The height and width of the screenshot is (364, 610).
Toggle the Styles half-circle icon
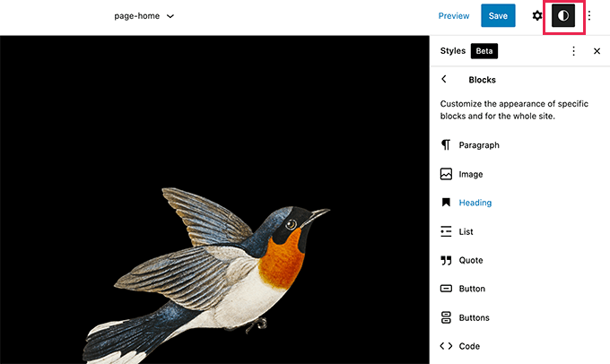[x=562, y=16]
